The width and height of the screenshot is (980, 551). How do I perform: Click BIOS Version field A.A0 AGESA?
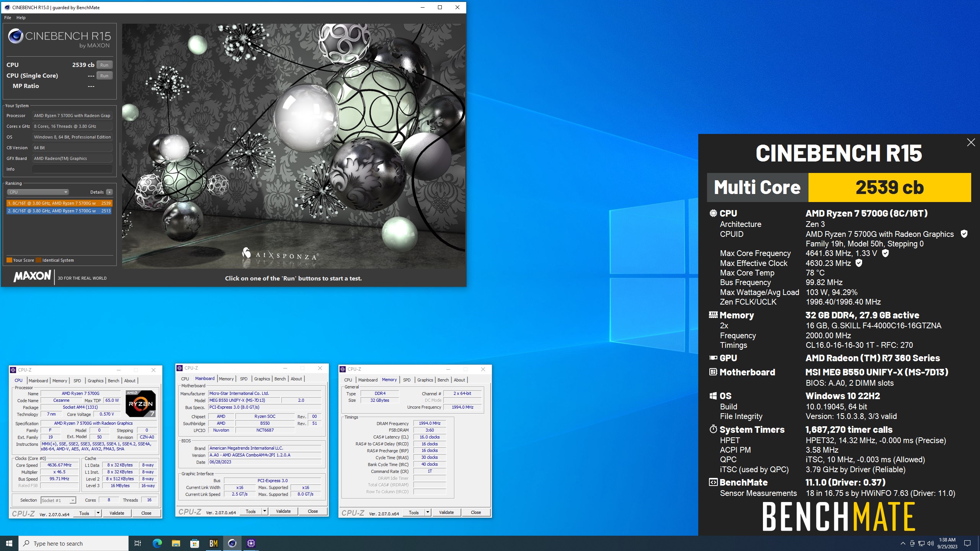[x=265, y=455]
